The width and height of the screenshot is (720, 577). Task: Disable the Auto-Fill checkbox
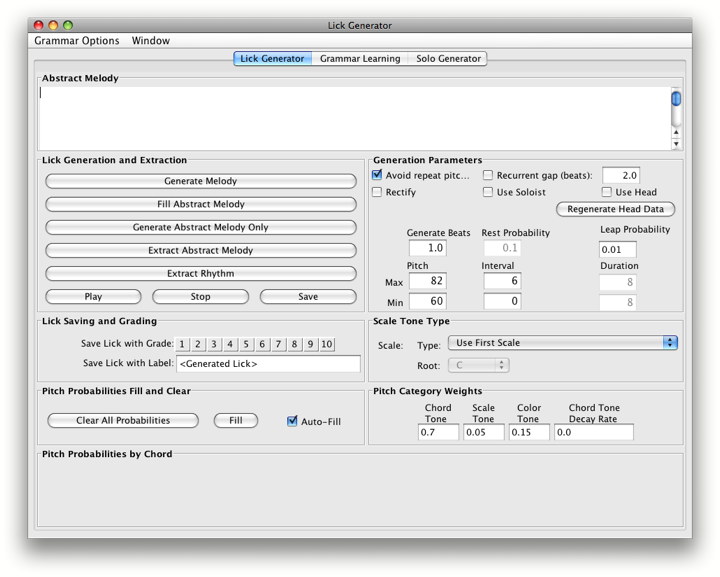293,421
